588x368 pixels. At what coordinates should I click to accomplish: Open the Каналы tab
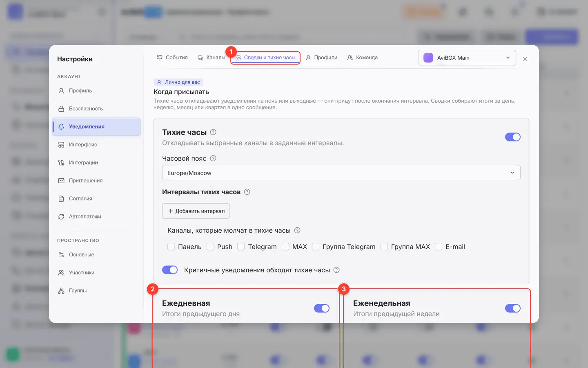tap(212, 58)
